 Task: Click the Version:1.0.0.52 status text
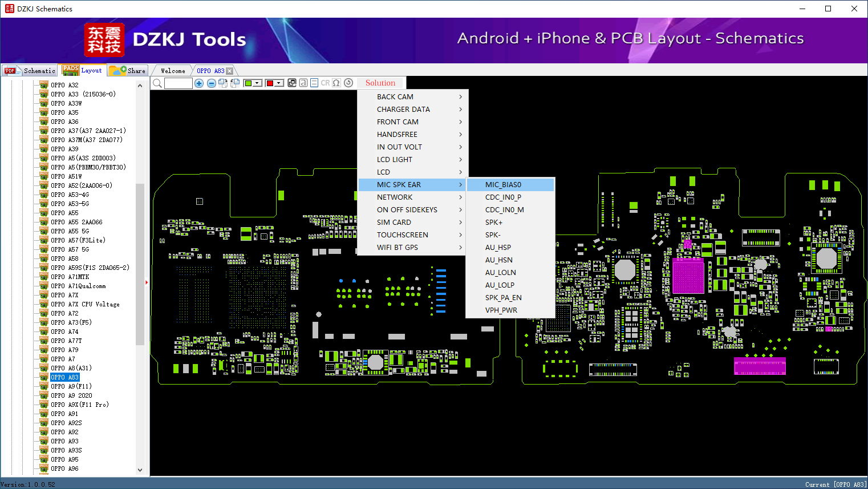click(x=28, y=484)
